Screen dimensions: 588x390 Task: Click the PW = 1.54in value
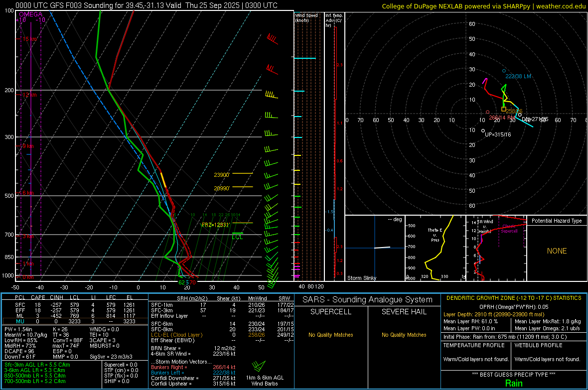pos(18,329)
